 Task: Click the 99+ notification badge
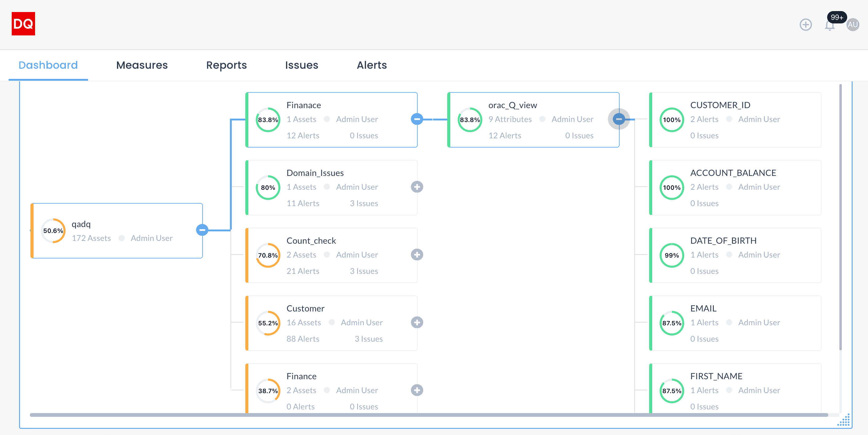tap(837, 18)
